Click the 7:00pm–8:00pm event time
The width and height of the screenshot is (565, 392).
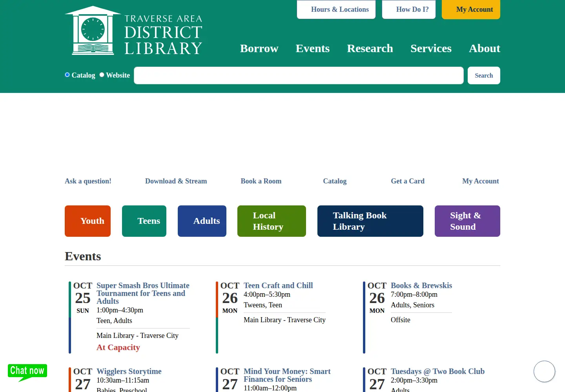click(x=414, y=294)
